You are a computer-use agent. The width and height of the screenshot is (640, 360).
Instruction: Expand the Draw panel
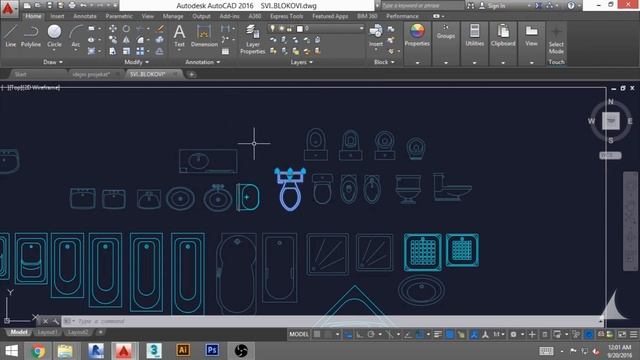53,62
